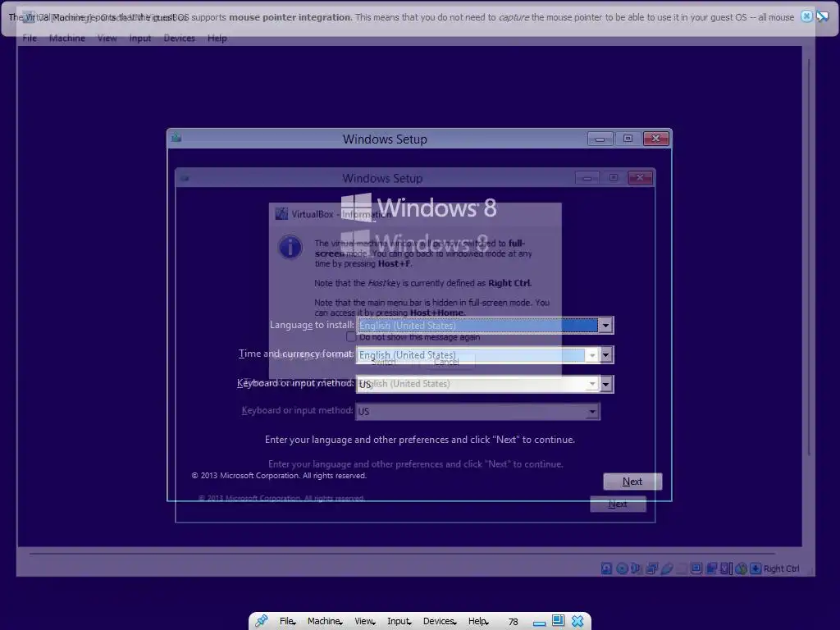The image size is (840, 630).
Task: Open faded Machine menu in top bar
Action: pyautogui.click(x=67, y=38)
